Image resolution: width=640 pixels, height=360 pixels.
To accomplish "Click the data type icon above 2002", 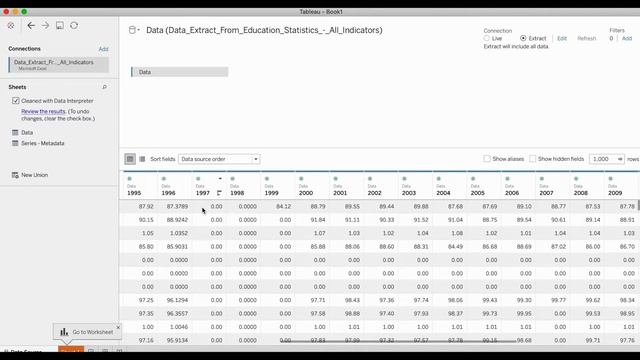I will (370, 179).
